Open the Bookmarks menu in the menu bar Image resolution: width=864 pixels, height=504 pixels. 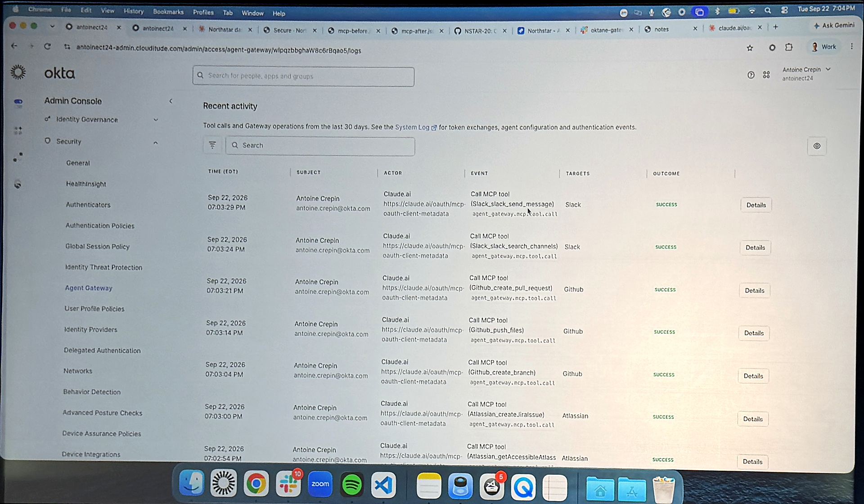168,12
